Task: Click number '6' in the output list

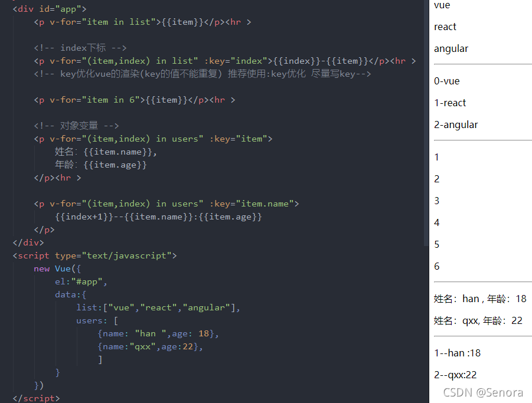Action: [437, 267]
